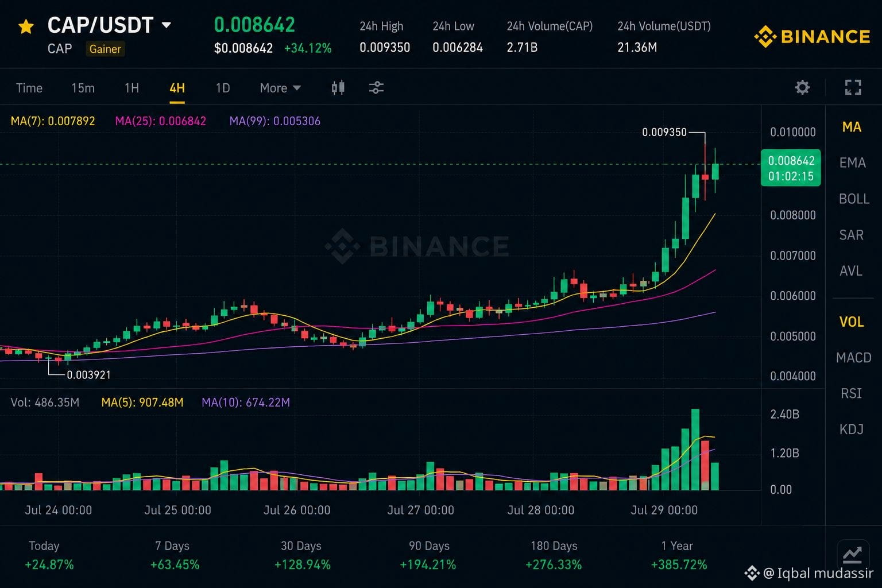
Task: Click the volume MA(5): 907.48M legend
Action: click(142, 403)
